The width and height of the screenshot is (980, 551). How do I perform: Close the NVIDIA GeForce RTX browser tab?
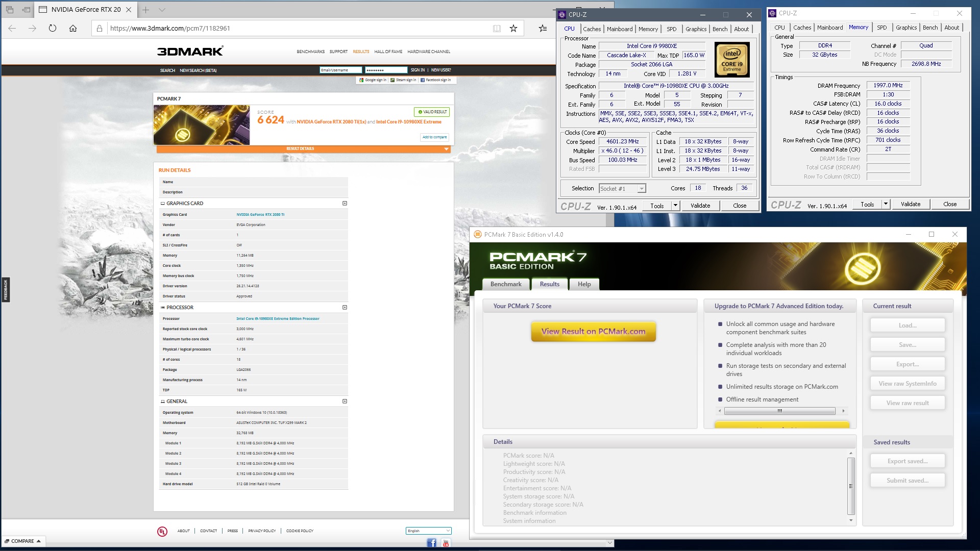129,9
